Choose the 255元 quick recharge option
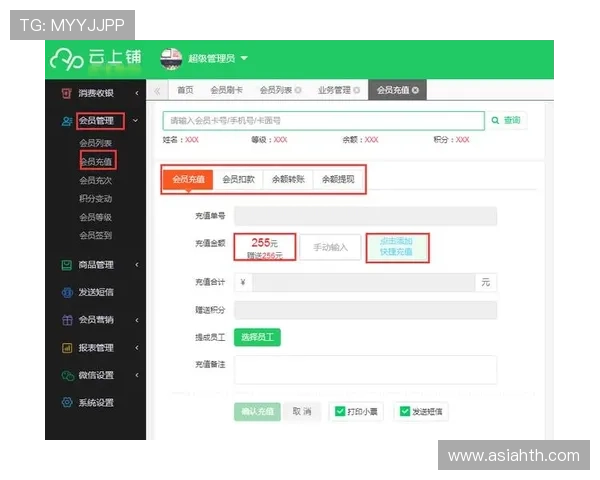600x480 pixels. (x=265, y=247)
